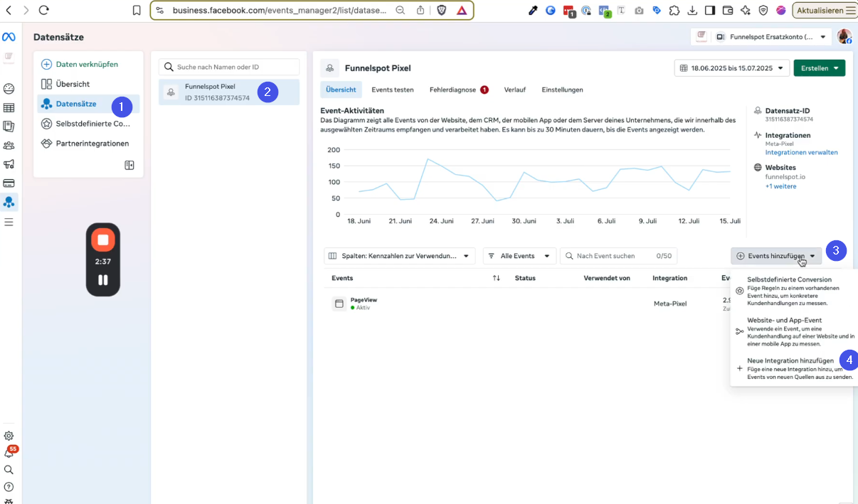Stop the screen recording
The width and height of the screenshot is (858, 504).
[x=102, y=240]
